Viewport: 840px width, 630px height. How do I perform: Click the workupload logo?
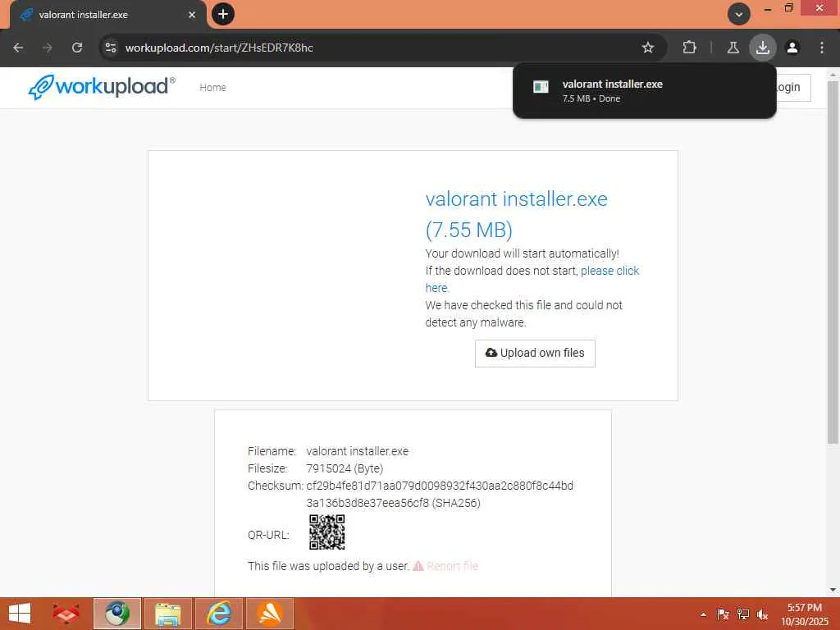click(x=102, y=87)
